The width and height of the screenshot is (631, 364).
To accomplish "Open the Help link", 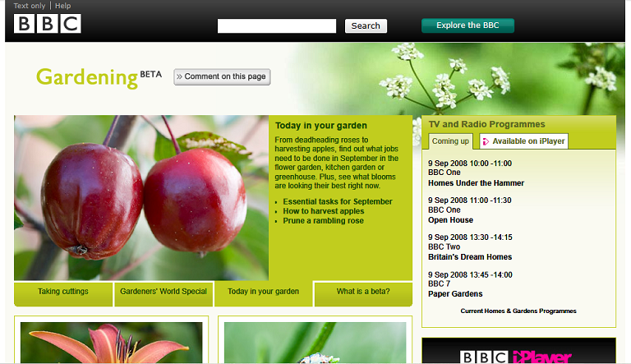I will click(x=62, y=6).
